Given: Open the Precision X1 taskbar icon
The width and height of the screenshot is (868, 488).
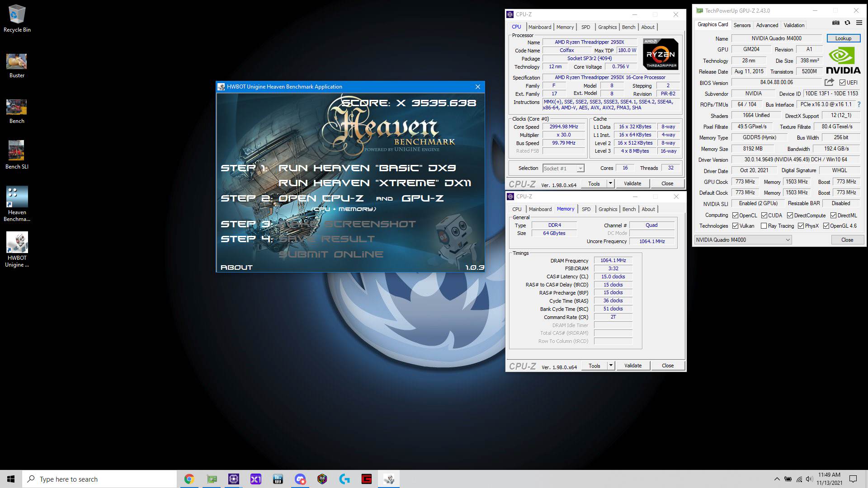Looking at the screenshot, I should click(256, 479).
